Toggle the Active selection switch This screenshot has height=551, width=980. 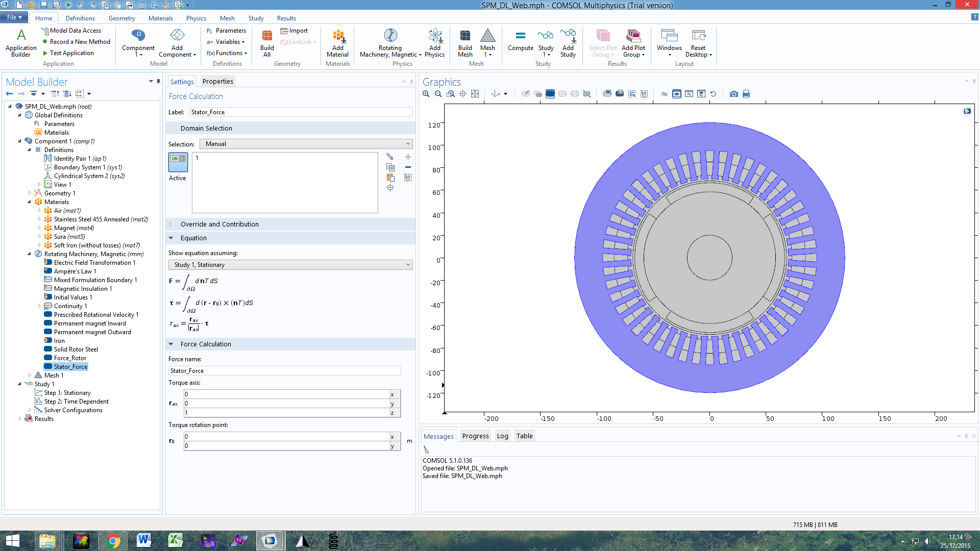click(178, 162)
